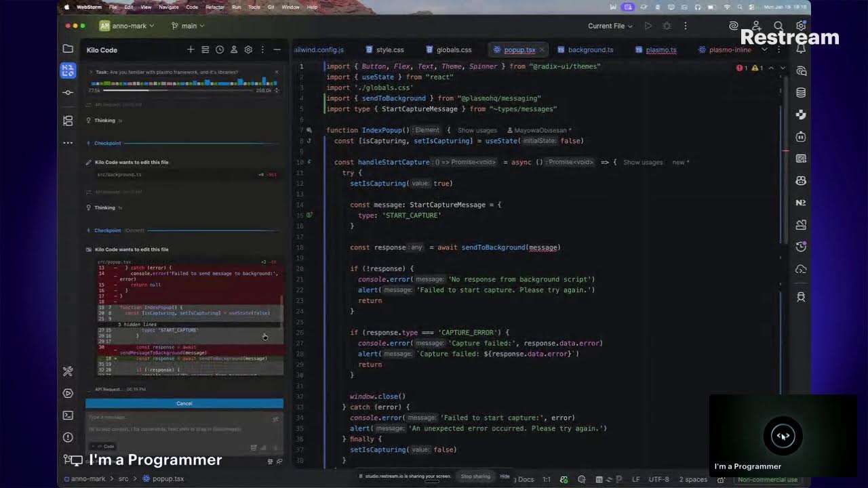868x488 pixels.
Task: Open the Project folder tool window
Action: [68, 49]
